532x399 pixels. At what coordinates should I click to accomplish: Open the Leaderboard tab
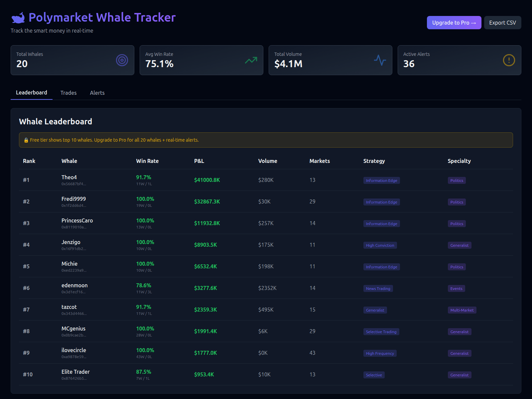click(x=32, y=92)
